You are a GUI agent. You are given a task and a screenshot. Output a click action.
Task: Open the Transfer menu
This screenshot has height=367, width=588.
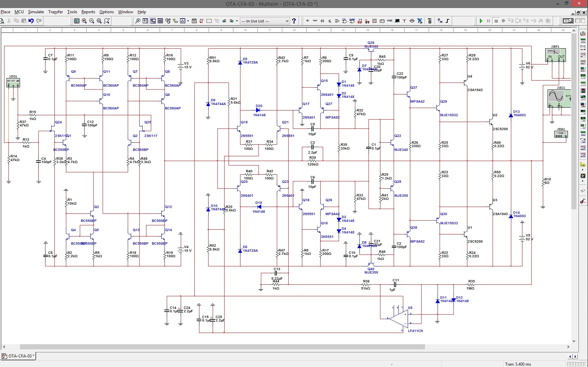tap(55, 12)
